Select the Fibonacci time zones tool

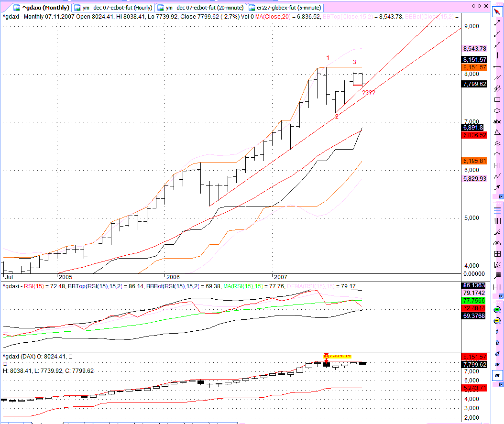pyautogui.click(x=497, y=221)
